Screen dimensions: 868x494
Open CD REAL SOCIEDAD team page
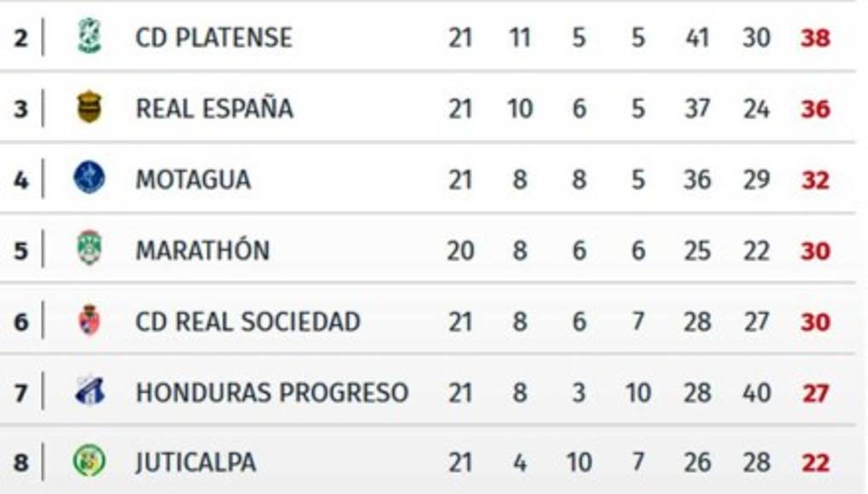(248, 321)
